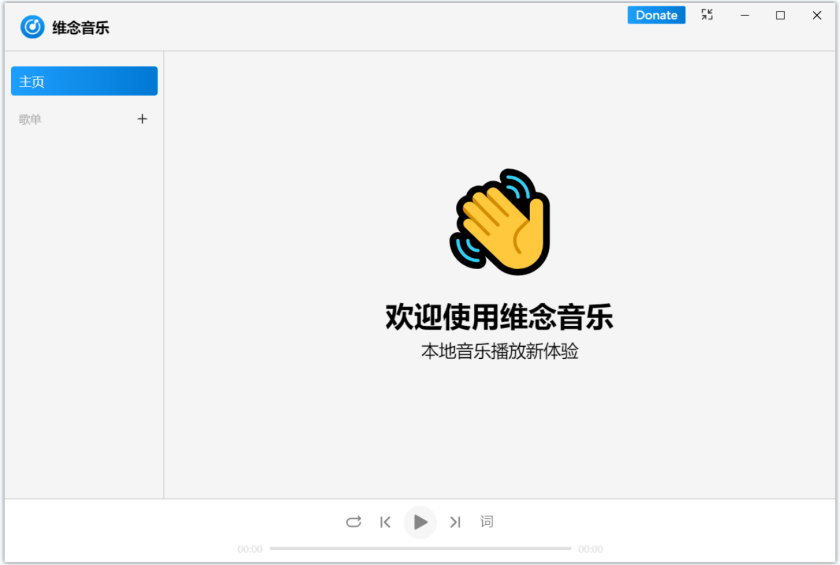Viewport: 840px width, 565px height.
Task: Click the 维念音乐 app logo icon
Action: 32,27
